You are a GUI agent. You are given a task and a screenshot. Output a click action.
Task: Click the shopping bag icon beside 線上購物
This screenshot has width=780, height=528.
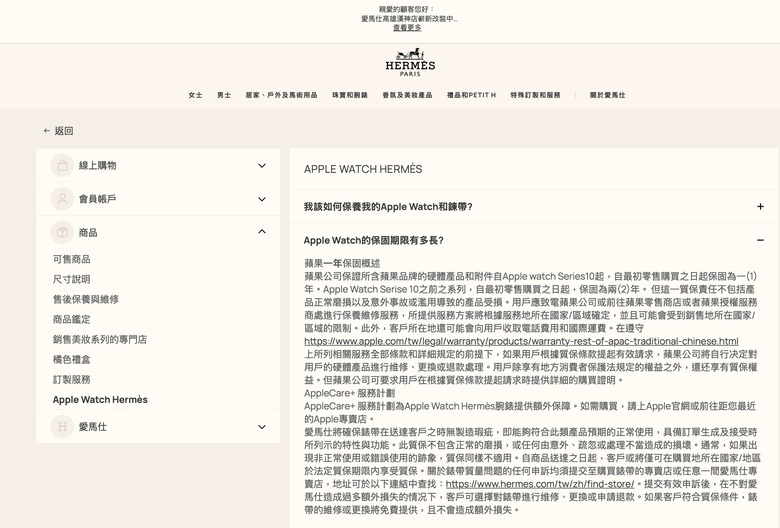62,165
